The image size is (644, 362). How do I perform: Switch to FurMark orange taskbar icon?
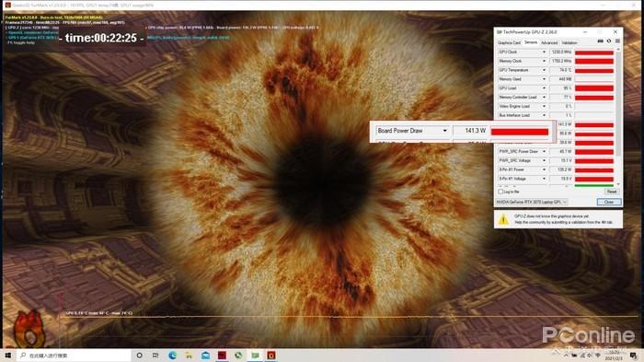pos(271,355)
